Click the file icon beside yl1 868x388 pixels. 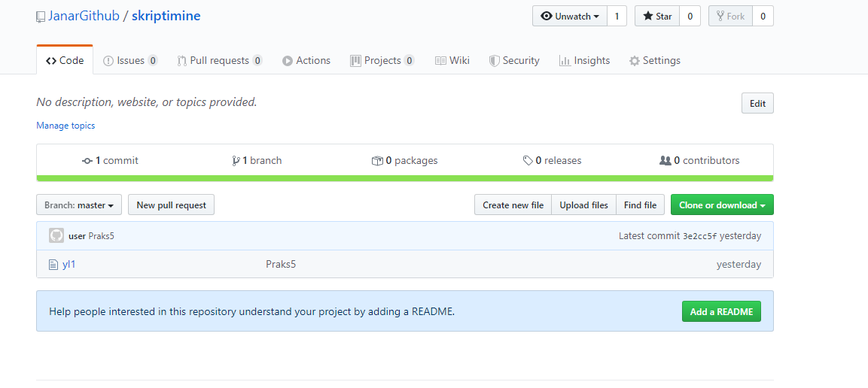[53, 265]
